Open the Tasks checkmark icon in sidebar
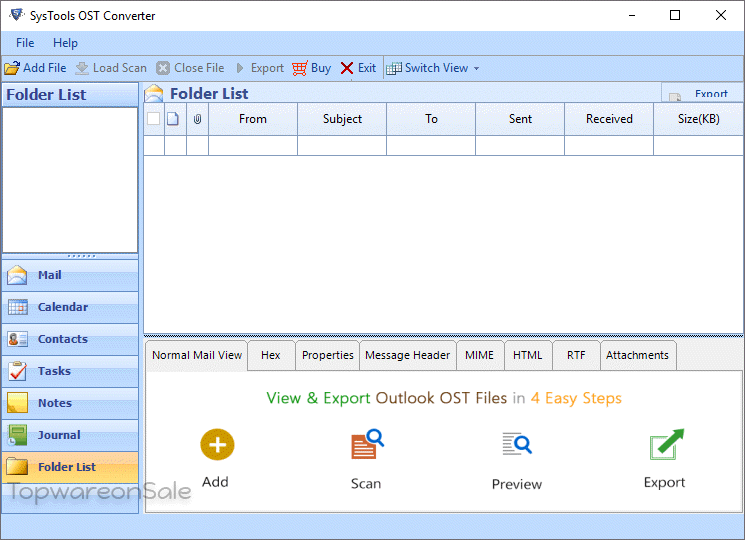This screenshot has width=745, height=540. click(x=18, y=371)
